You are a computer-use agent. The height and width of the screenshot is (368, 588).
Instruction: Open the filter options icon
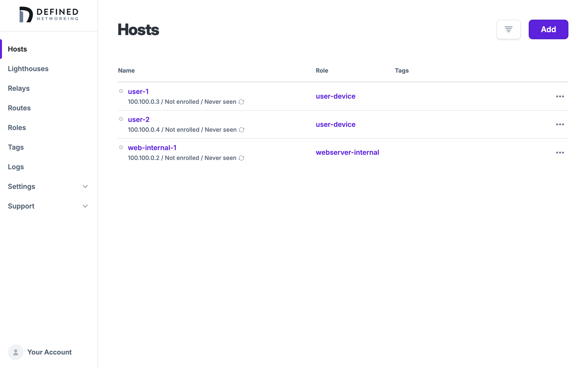point(509,29)
